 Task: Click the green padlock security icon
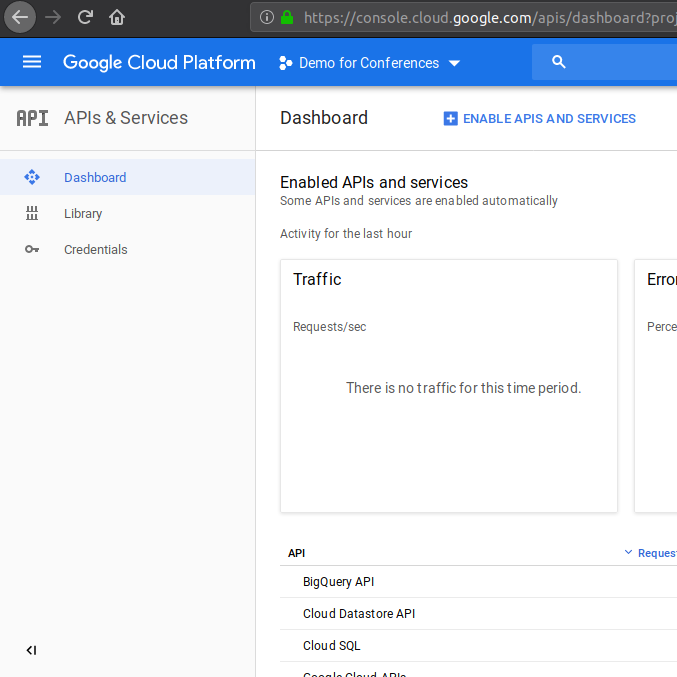point(287,17)
